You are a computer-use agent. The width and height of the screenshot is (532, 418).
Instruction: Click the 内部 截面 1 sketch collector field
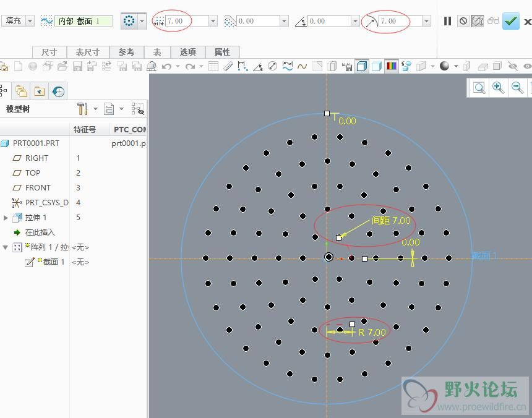84,21
